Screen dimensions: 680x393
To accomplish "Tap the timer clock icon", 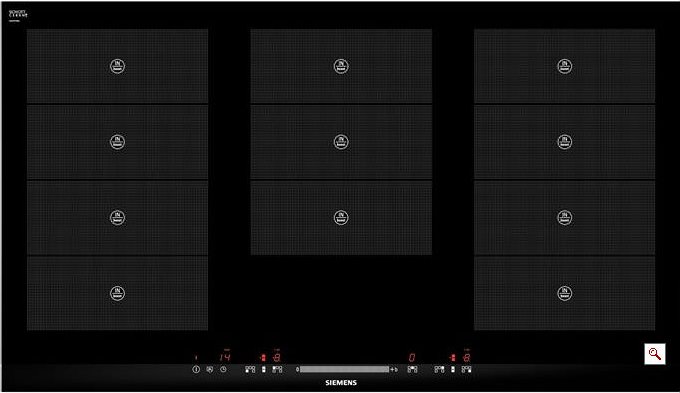I will 223,370.
